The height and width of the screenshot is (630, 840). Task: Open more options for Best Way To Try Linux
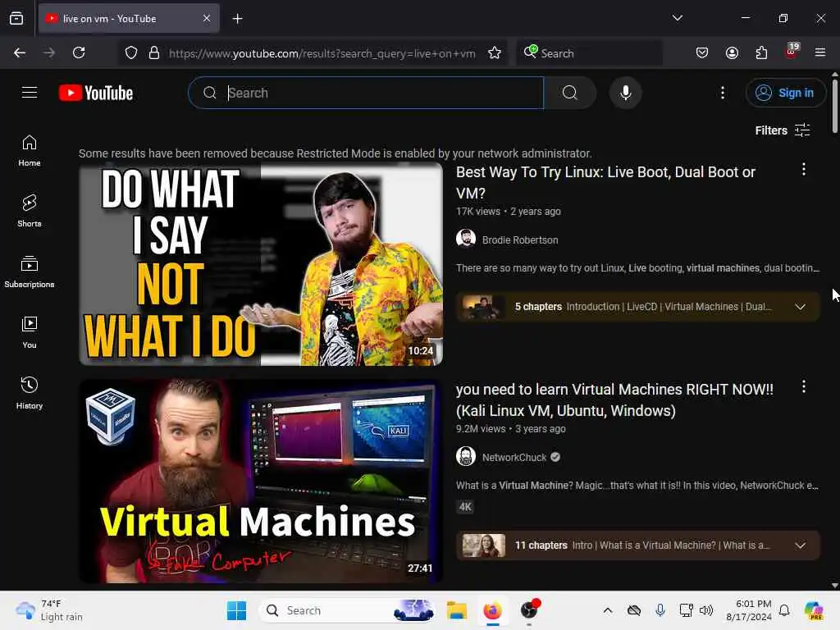coord(804,169)
